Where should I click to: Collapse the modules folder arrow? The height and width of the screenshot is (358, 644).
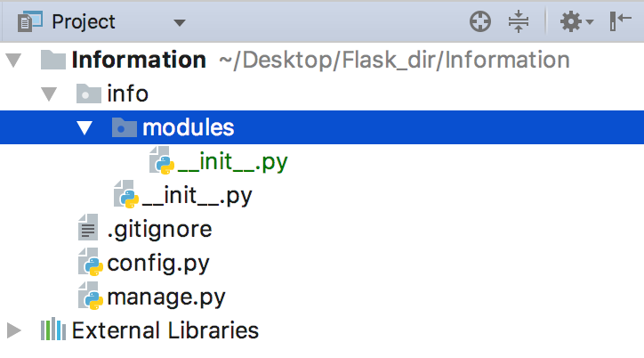(x=85, y=127)
